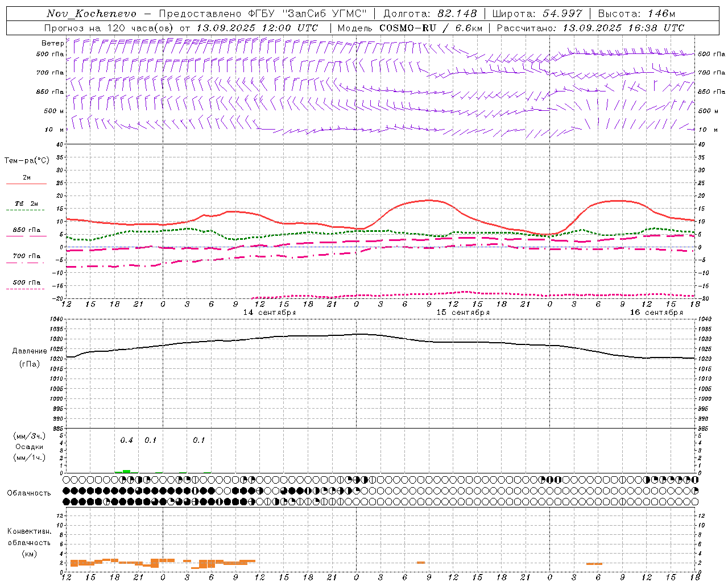The width and height of the screenshot is (728, 582).
Task: Click "850 гПа" in the temperature legend
Action: click(x=27, y=230)
